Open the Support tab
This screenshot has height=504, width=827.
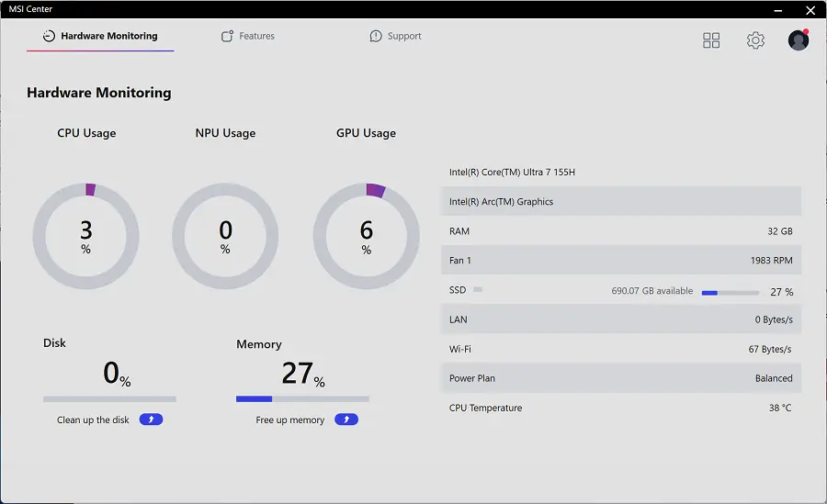click(395, 36)
